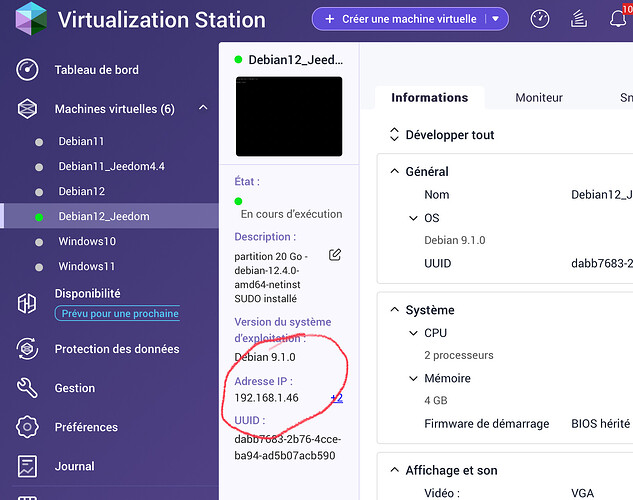Open Créer une machine virtuelle dropdown arrow
The height and width of the screenshot is (500, 633).
coord(494,19)
